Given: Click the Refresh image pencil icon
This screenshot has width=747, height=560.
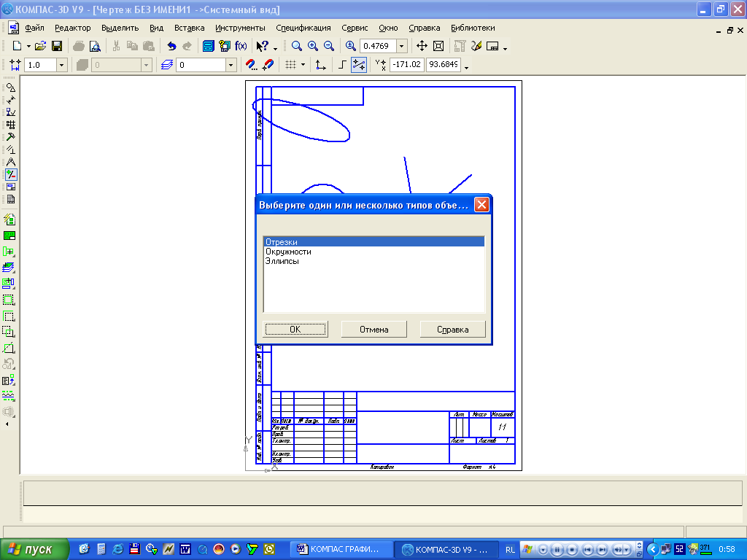Looking at the screenshot, I should pos(476,46).
